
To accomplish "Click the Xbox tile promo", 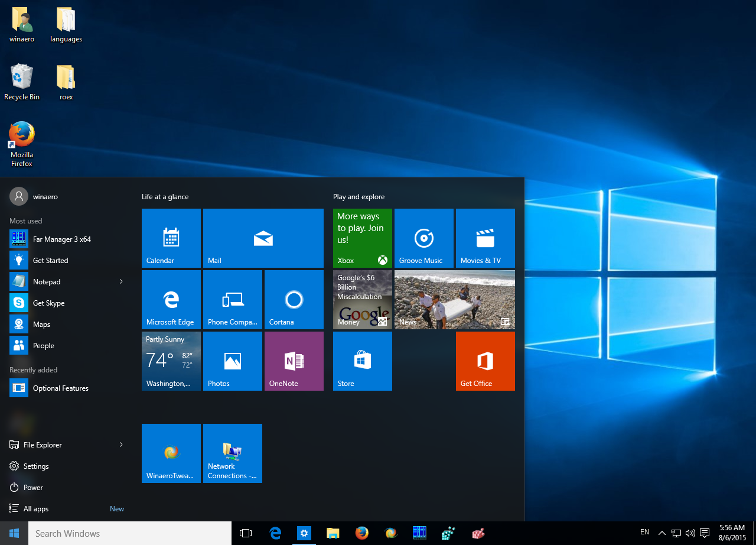I will 362,238.
